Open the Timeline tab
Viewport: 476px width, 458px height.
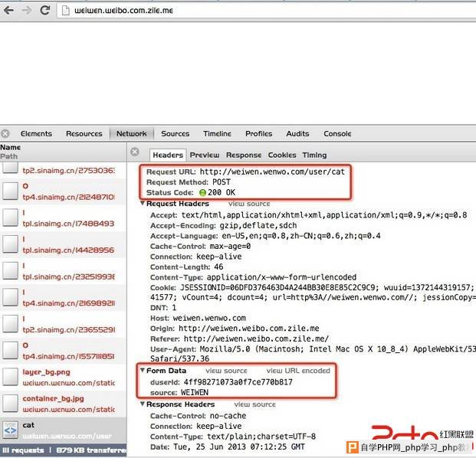tap(217, 134)
